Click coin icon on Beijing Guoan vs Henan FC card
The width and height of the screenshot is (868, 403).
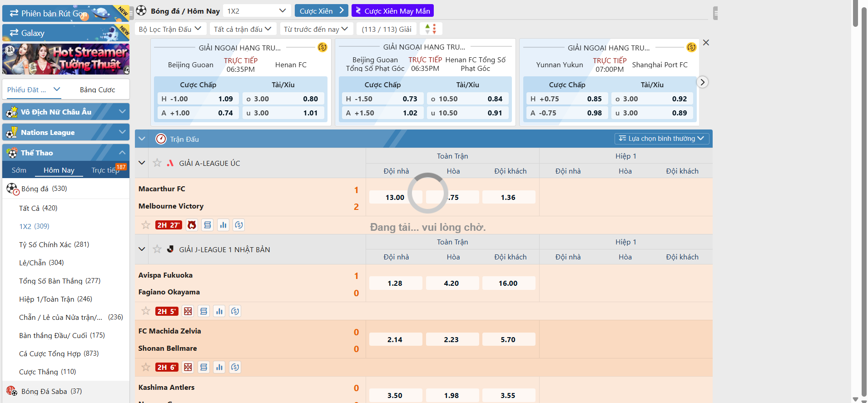(322, 47)
